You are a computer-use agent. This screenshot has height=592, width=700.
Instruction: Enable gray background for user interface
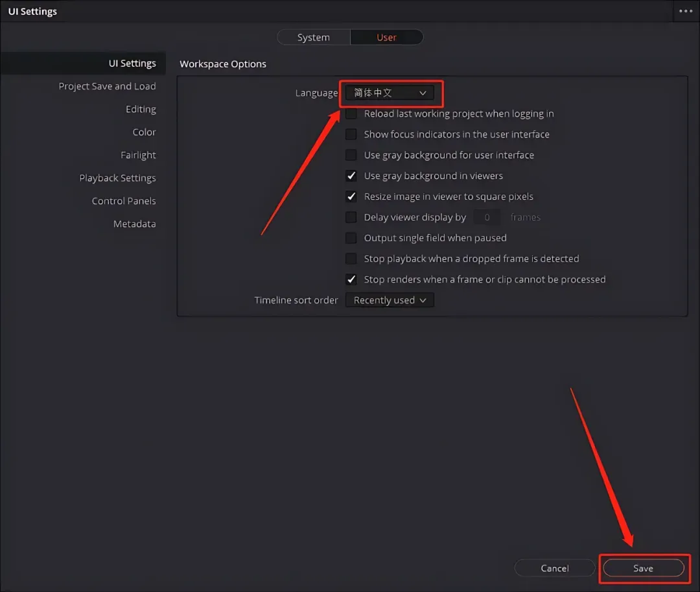click(x=351, y=155)
